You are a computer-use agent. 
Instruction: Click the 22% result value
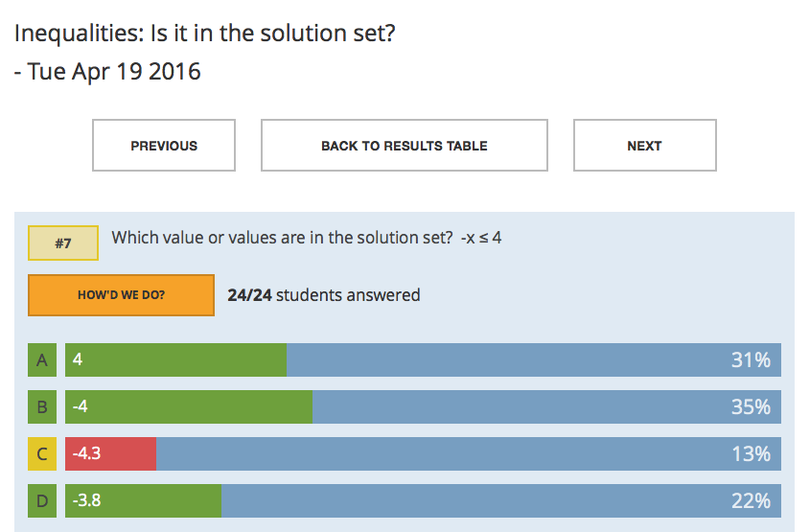coord(751,501)
